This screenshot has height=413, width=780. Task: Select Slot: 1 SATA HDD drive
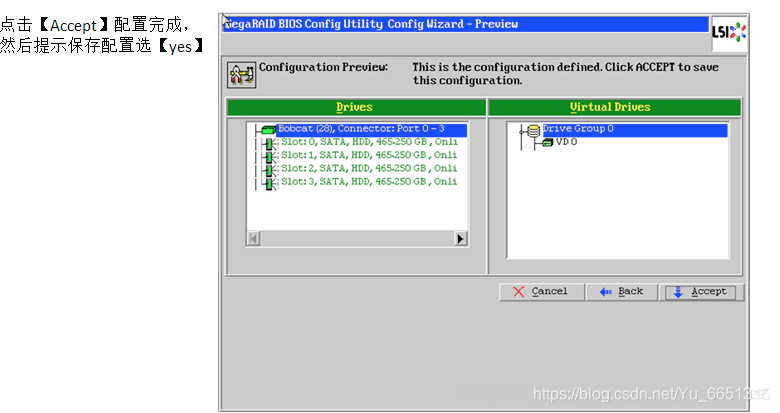369,155
